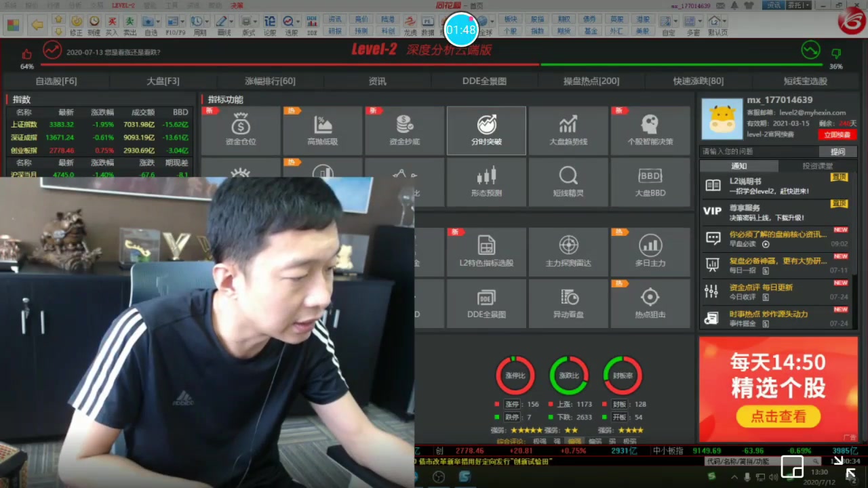This screenshot has width=868, height=488.
Task: Click the 请输入您的问题 input field
Action: [759, 152]
